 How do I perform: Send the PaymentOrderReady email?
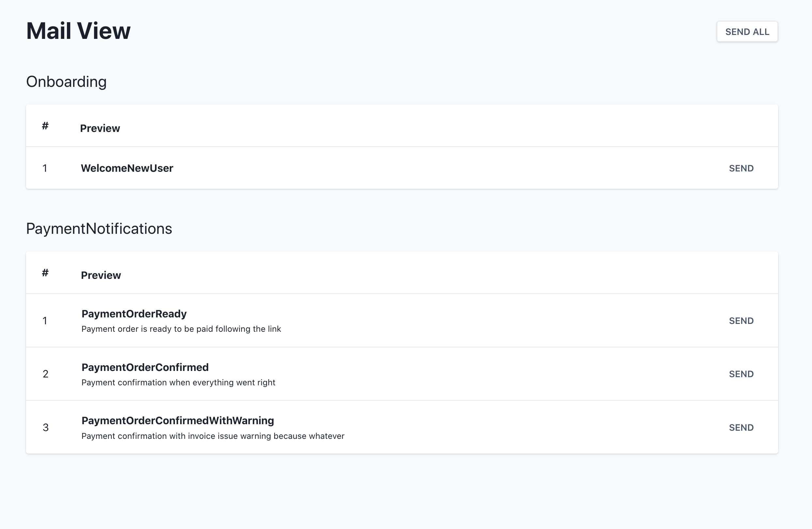pyautogui.click(x=741, y=320)
